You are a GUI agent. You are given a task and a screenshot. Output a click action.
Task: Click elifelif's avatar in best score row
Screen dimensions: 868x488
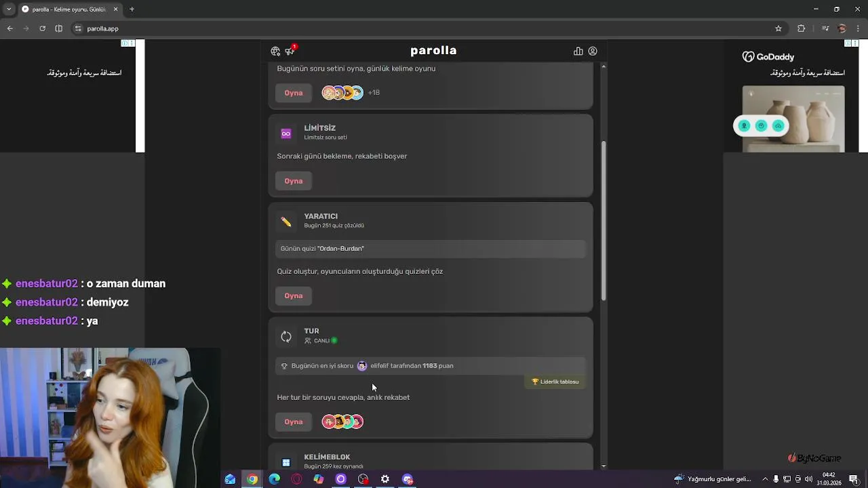click(x=362, y=366)
